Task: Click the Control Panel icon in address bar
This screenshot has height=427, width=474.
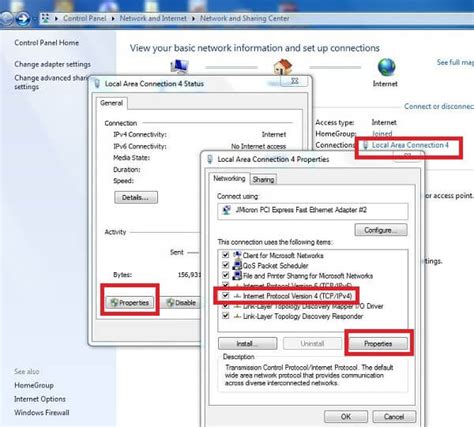Action: (x=46, y=18)
